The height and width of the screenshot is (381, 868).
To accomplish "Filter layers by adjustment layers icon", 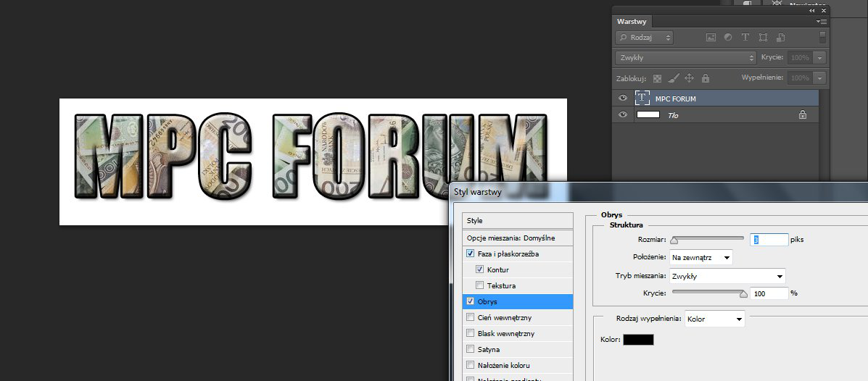I will coord(729,38).
